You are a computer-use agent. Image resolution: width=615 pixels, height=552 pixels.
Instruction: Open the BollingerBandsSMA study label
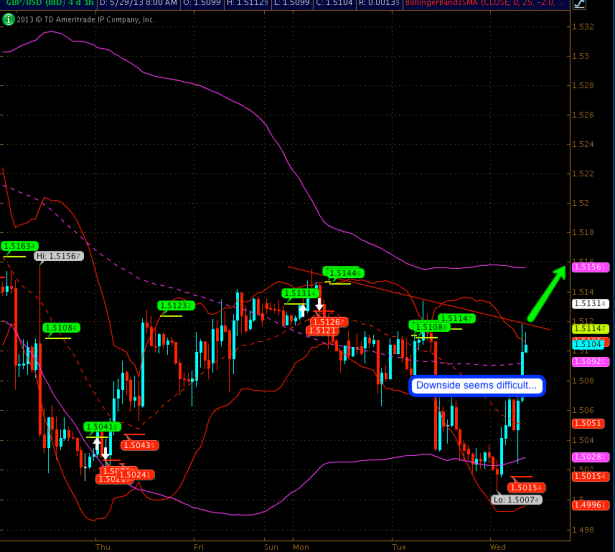point(485,3)
